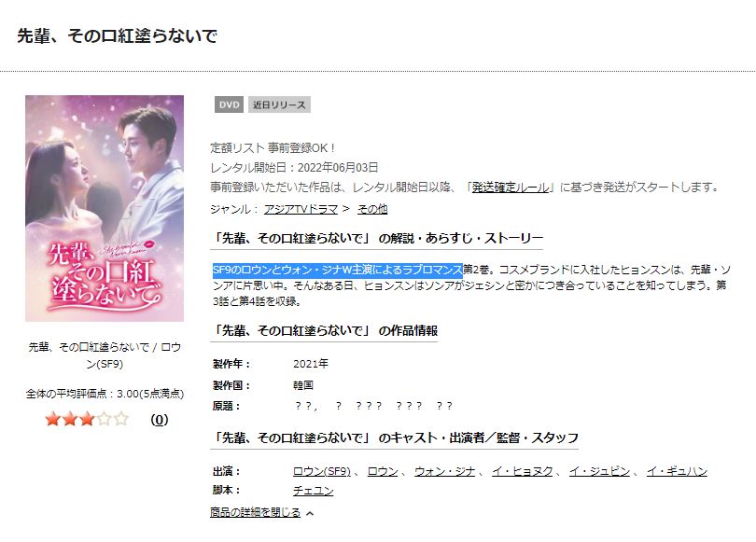Image resolution: width=756 pixels, height=542 pixels.
Task: Collapse details with the up chevron icon
Action: pyautogui.click(x=310, y=513)
